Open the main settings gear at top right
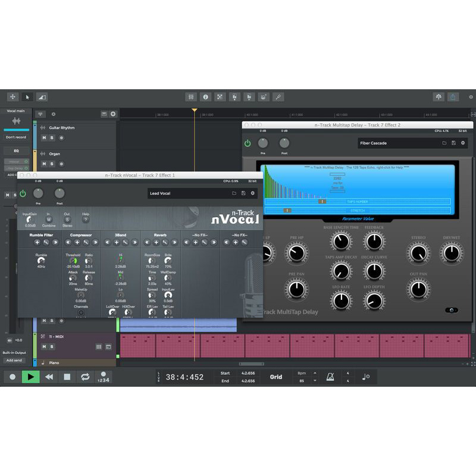476x476 pixels. pos(471,97)
